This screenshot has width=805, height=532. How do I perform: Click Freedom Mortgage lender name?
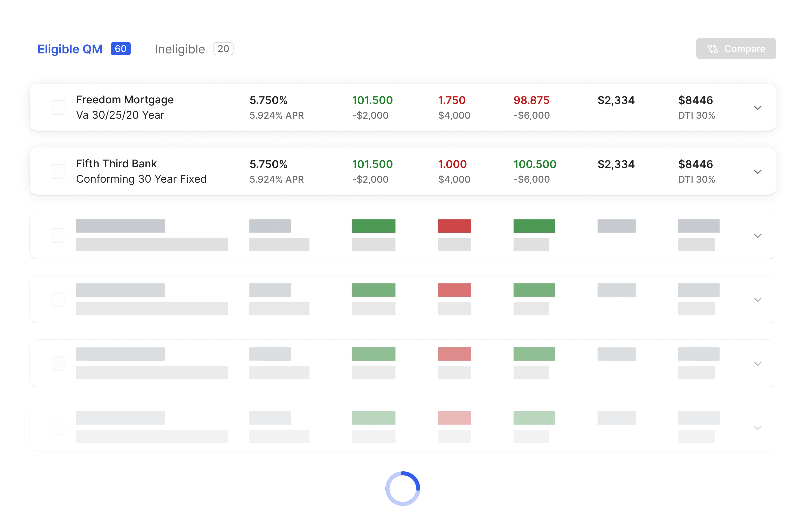(x=124, y=99)
